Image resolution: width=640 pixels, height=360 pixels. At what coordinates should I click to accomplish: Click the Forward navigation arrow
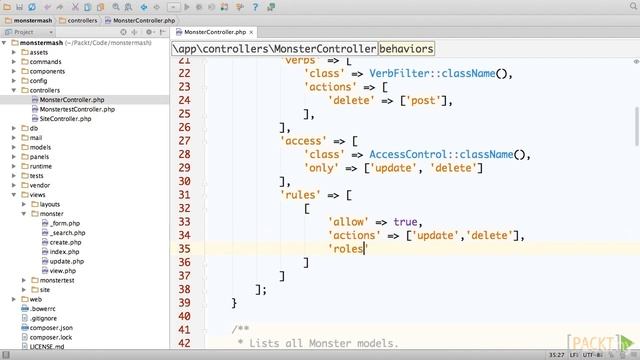tap(156, 7)
